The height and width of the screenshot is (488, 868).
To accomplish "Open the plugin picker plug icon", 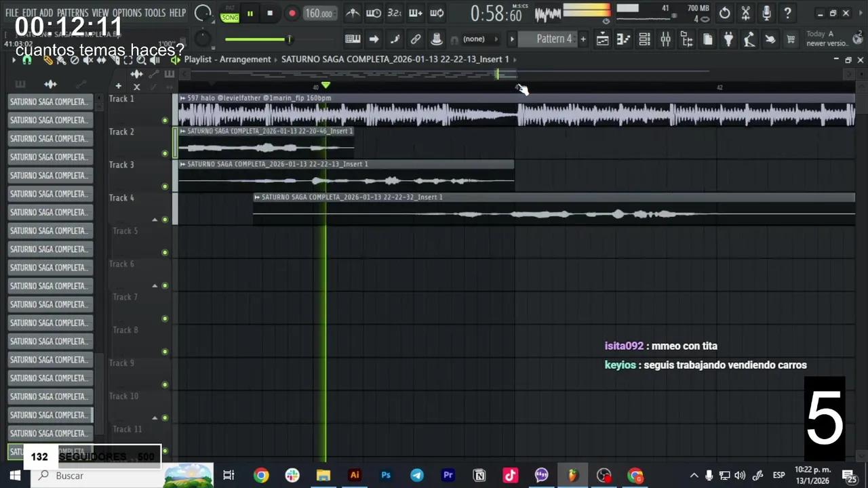I will [x=728, y=39].
